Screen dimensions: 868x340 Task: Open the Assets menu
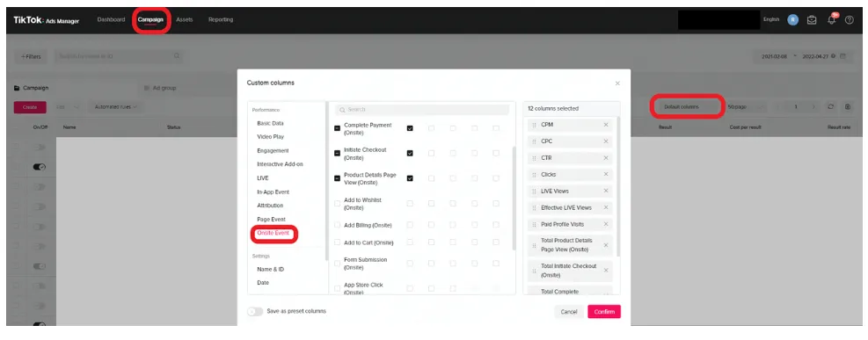coord(185,20)
